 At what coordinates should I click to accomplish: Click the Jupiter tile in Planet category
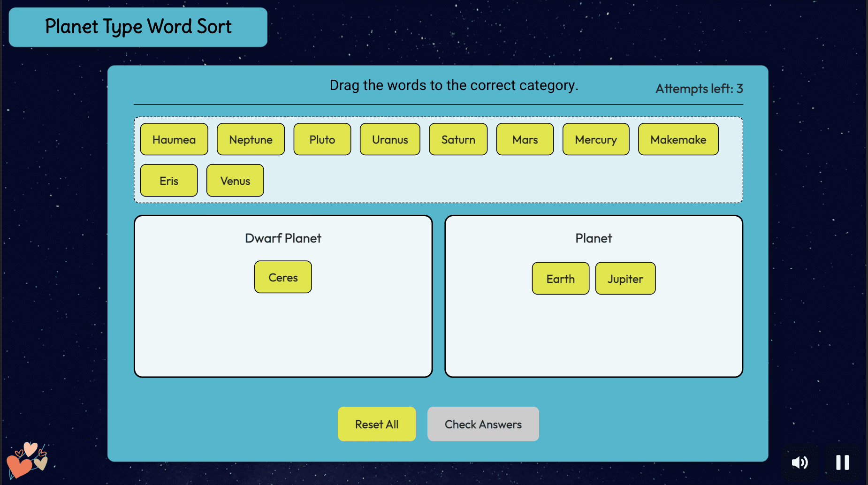pos(625,279)
